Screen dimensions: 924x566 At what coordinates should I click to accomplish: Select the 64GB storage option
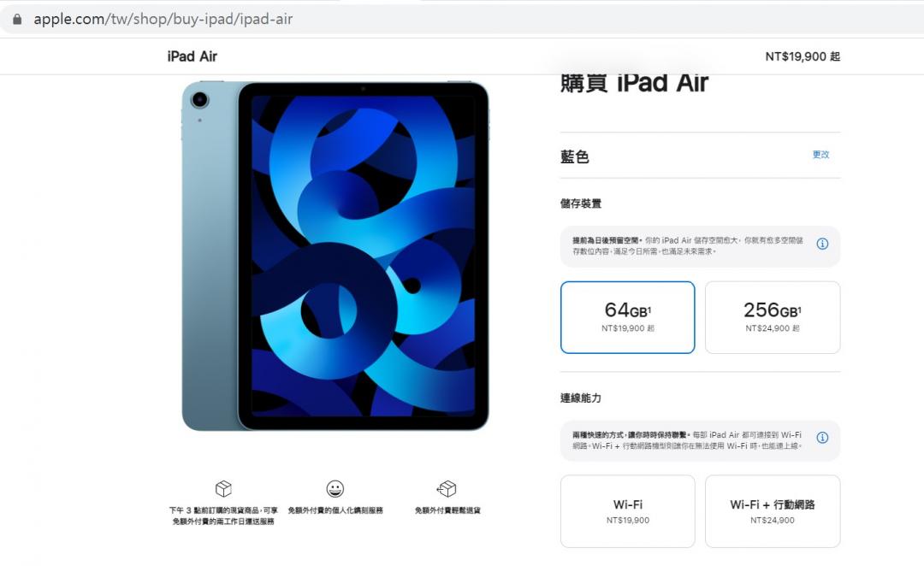[x=628, y=317]
